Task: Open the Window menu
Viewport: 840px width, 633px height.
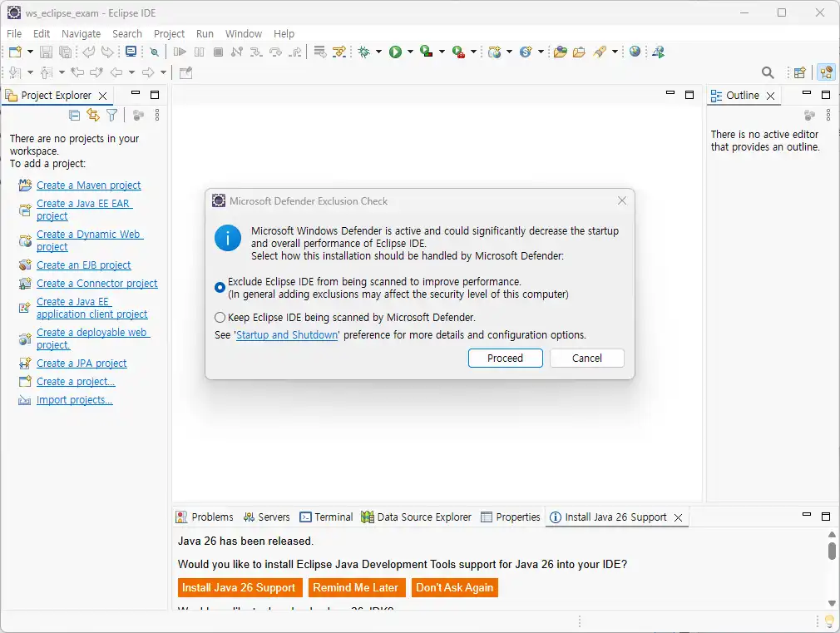Action: click(x=243, y=33)
